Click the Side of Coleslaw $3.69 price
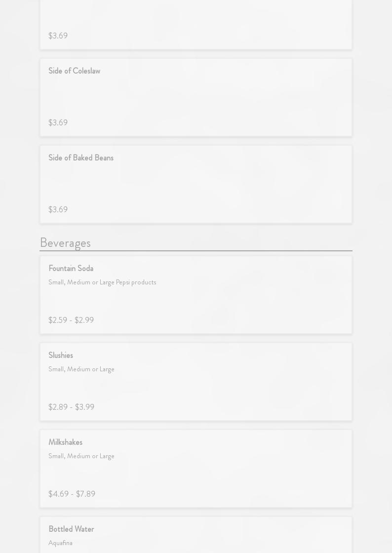This screenshot has width=392, height=553. click(x=58, y=123)
